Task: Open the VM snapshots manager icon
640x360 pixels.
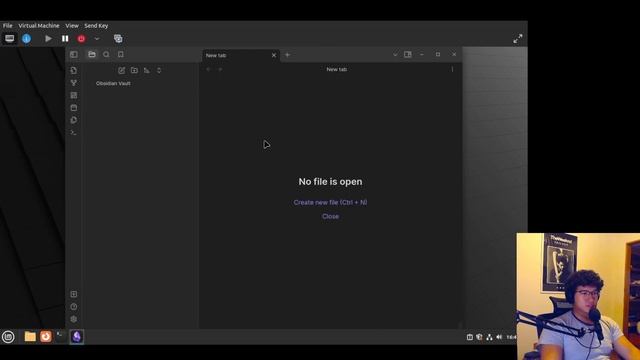Action: tap(118, 39)
